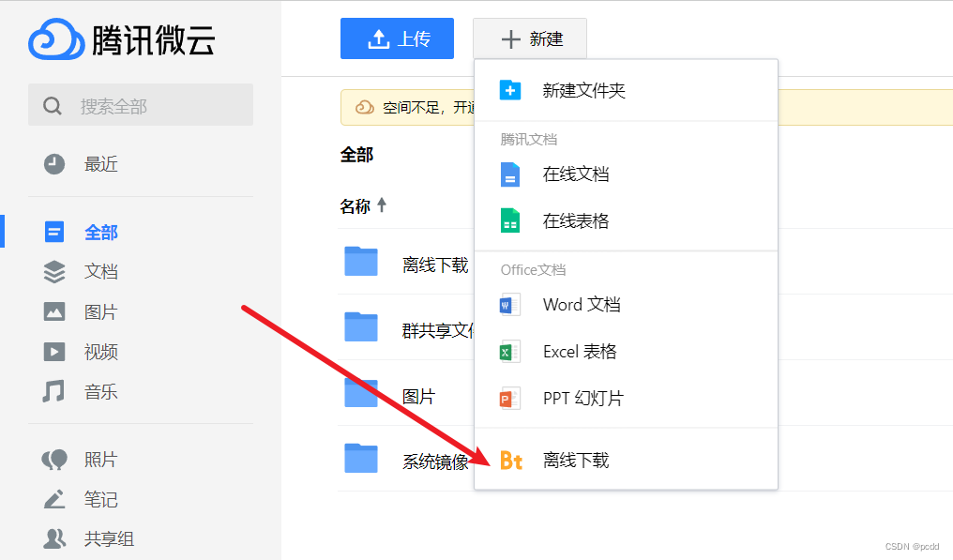Image resolution: width=953 pixels, height=560 pixels.
Task: Click the new folder plus icon
Action: (510, 91)
